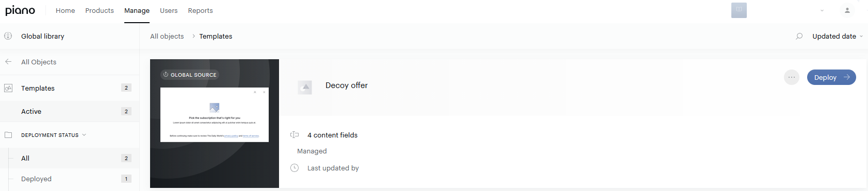Switch to the Products tab
The height and width of the screenshot is (191, 868).
(100, 10)
